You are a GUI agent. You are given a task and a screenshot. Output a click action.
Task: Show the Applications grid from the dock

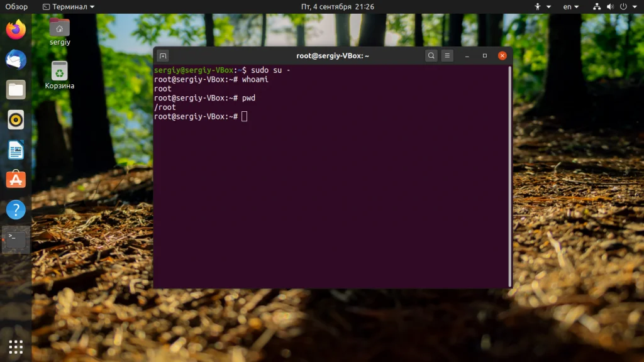pyautogui.click(x=15, y=347)
